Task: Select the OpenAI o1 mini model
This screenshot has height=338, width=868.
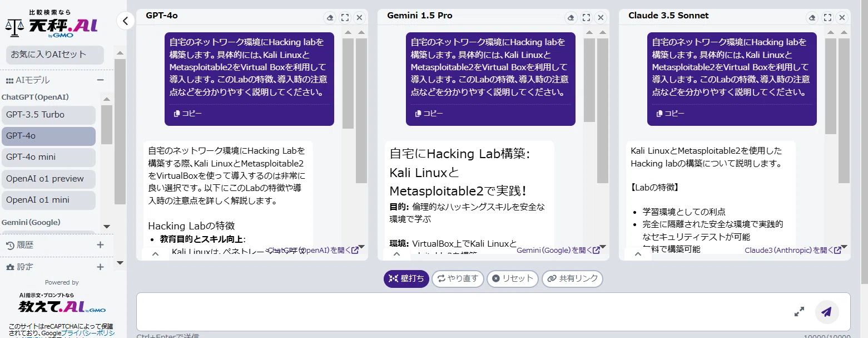Action: point(48,200)
